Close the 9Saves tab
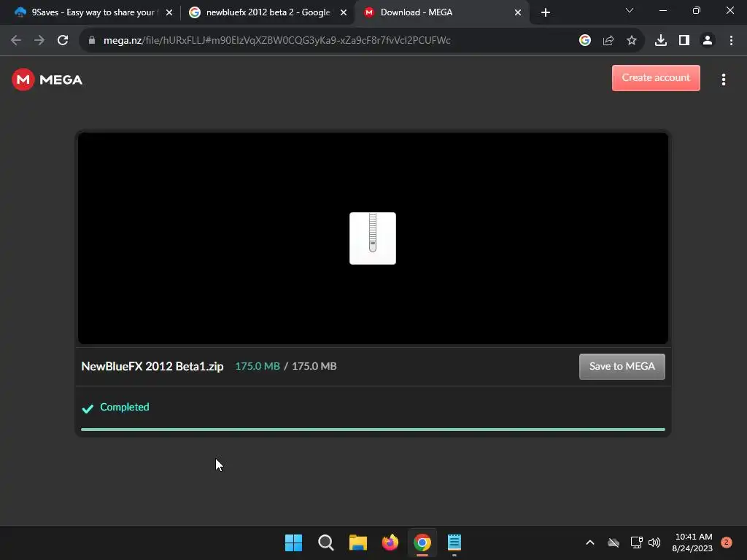 [x=169, y=12]
